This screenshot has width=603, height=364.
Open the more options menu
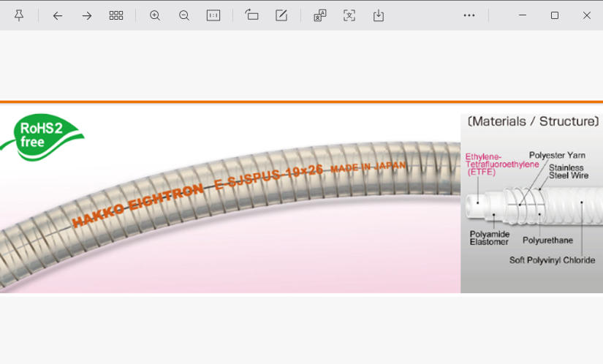[469, 15]
